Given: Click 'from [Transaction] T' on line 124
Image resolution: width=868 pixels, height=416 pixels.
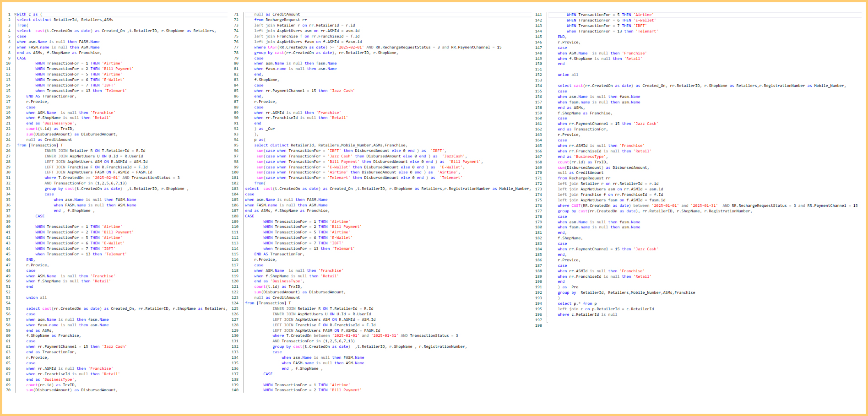Looking at the screenshot, I should coord(268,303).
